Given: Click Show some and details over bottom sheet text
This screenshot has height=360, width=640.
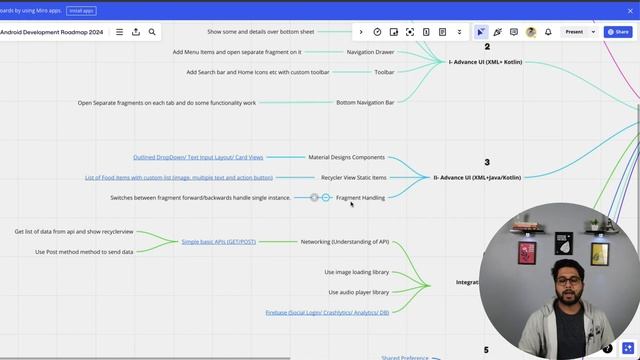Looking at the screenshot, I should coord(261,32).
